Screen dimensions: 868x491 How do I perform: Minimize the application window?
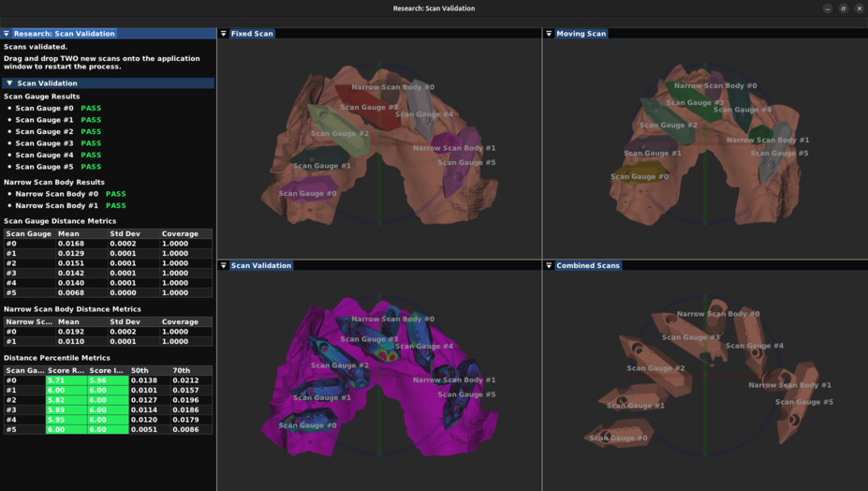click(828, 8)
